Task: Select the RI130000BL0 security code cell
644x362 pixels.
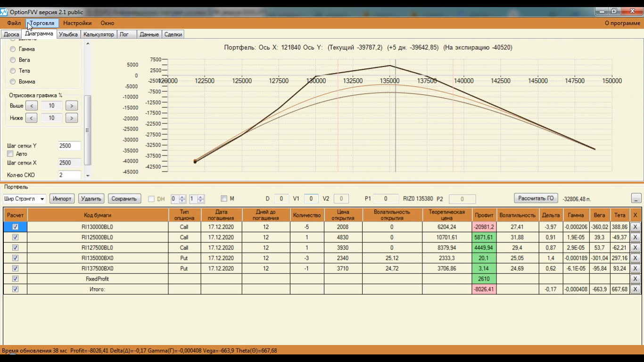Action: pyautogui.click(x=98, y=227)
